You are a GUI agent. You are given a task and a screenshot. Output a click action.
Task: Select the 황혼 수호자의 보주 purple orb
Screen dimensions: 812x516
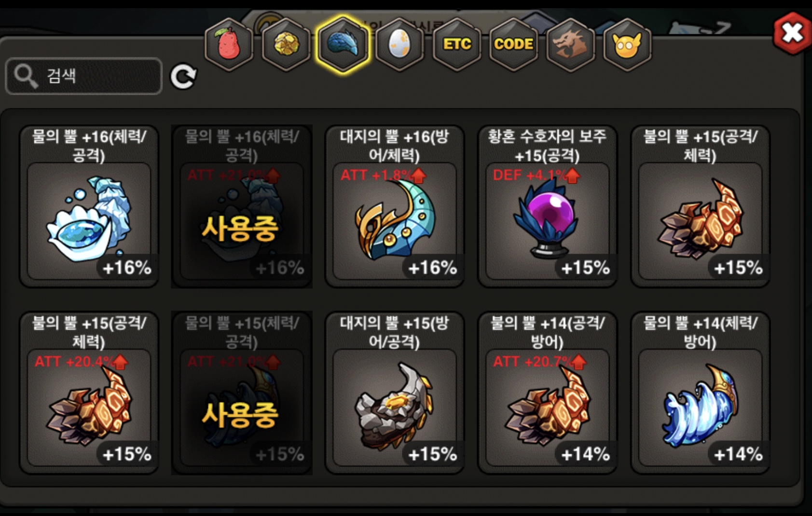[x=547, y=206]
